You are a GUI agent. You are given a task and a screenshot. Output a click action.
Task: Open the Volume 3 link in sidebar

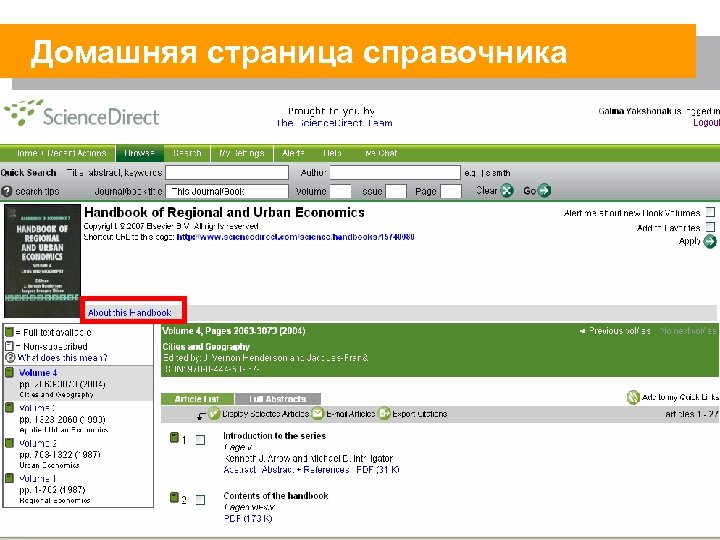(37, 408)
